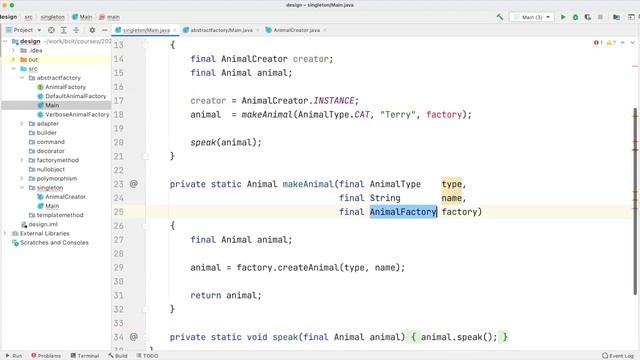Close the singleton/Main.java tab
This screenshot has height=360, width=640.
click(x=175, y=30)
